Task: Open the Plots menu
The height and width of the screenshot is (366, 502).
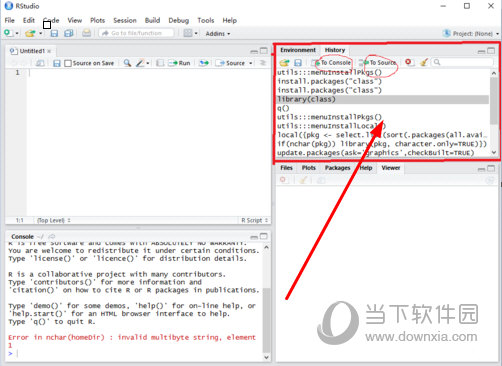Action: coord(97,20)
